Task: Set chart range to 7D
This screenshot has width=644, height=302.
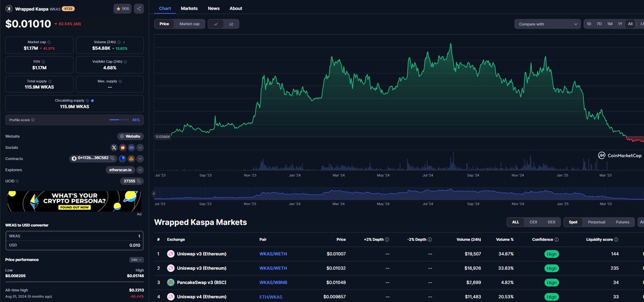Action: [599, 24]
